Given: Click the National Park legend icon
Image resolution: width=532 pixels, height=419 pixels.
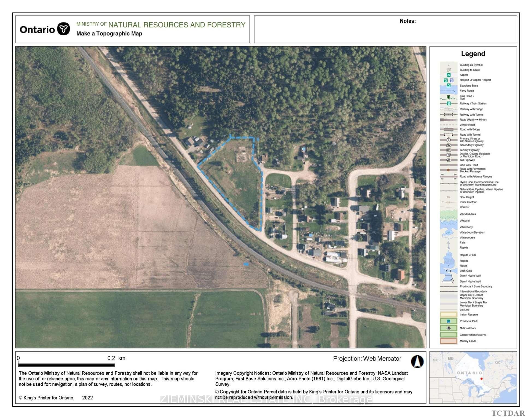Looking at the screenshot, I should point(448,328).
